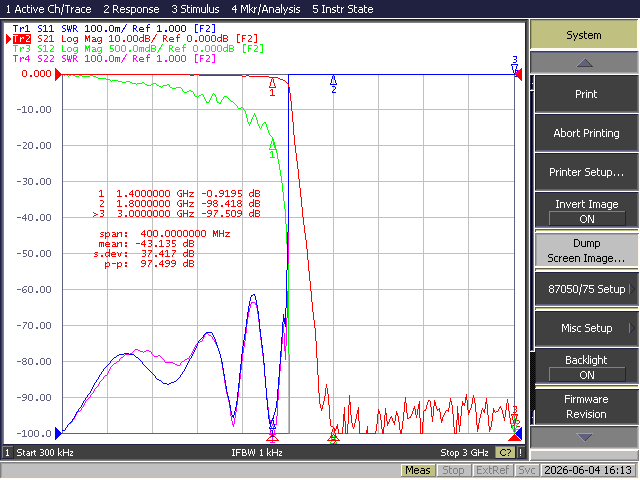
Task: Toggle Invert Image ON setting
Action: [586, 211]
